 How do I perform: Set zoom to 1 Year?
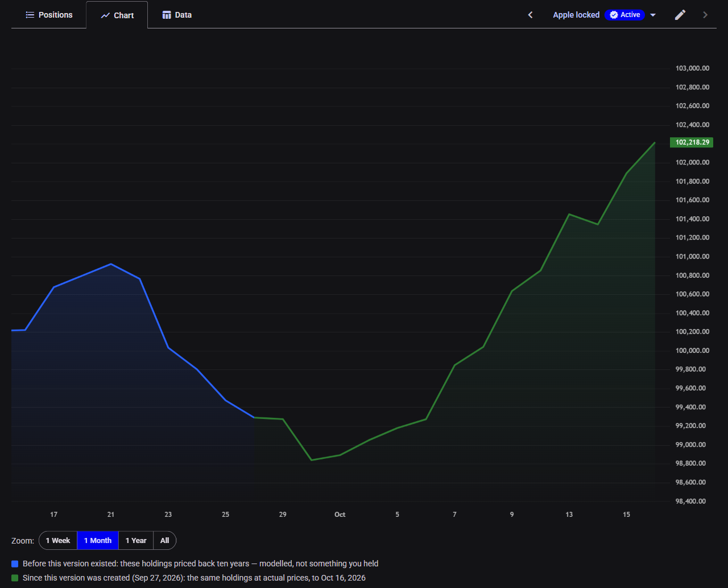point(136,540)
